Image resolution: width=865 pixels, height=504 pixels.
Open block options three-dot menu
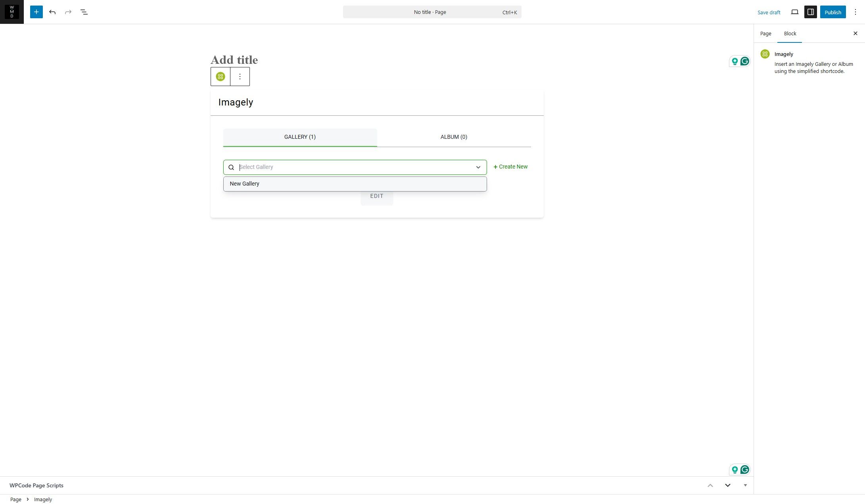coord(240,77)
